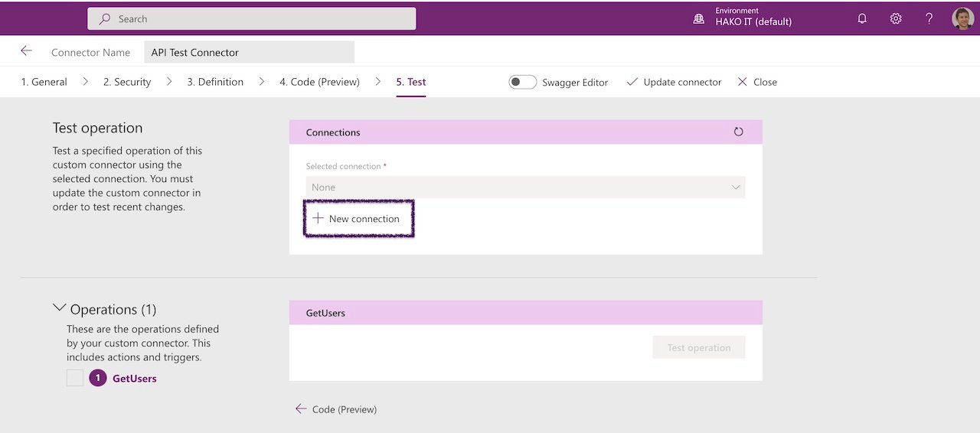Toggle the Swagger Editor switch
The height and width of the screenshot is (433, 980).
[523, 82]
